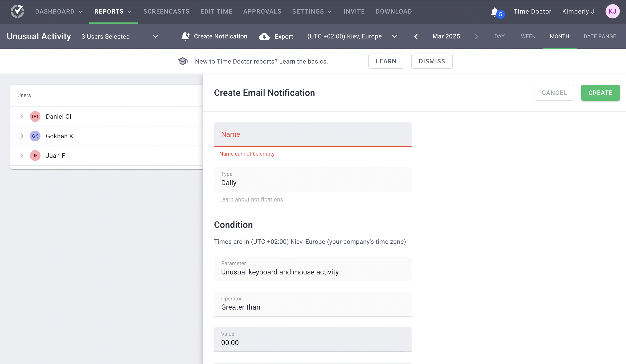Image resolution: width=626 pixels, height=364 pixels.
Task: Dismiss the reports basics banner
Action: [x=432, y=61]
